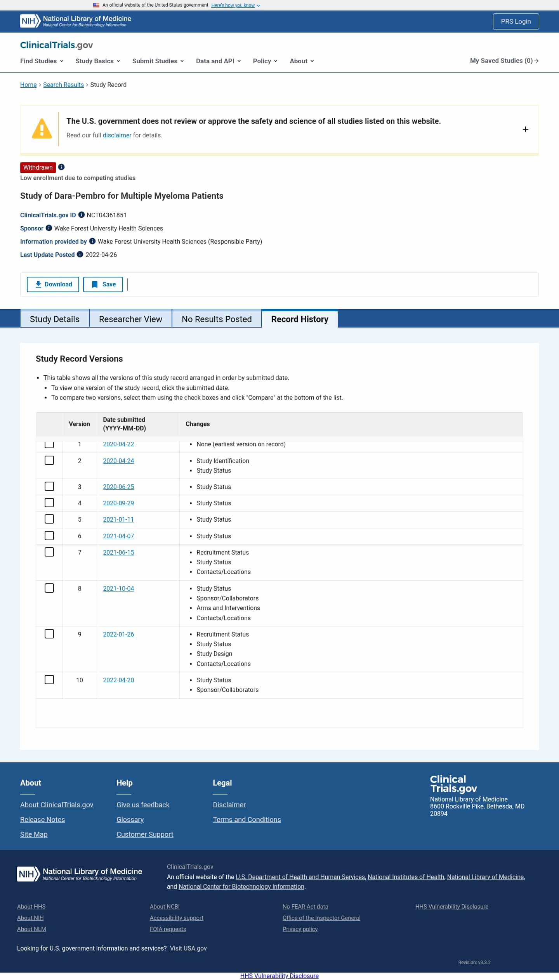The width and height of the screenshot is (559, 980).
Task: Select the Record History tab
Action: pyautogui.click(x=300, y=319)
